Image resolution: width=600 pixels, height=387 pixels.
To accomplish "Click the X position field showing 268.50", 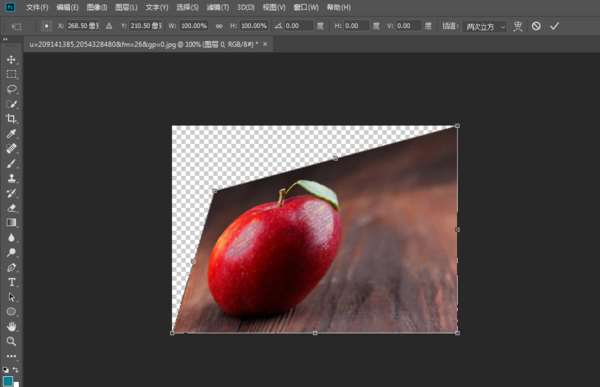I will pyautogui.click(x=83, y=26).
